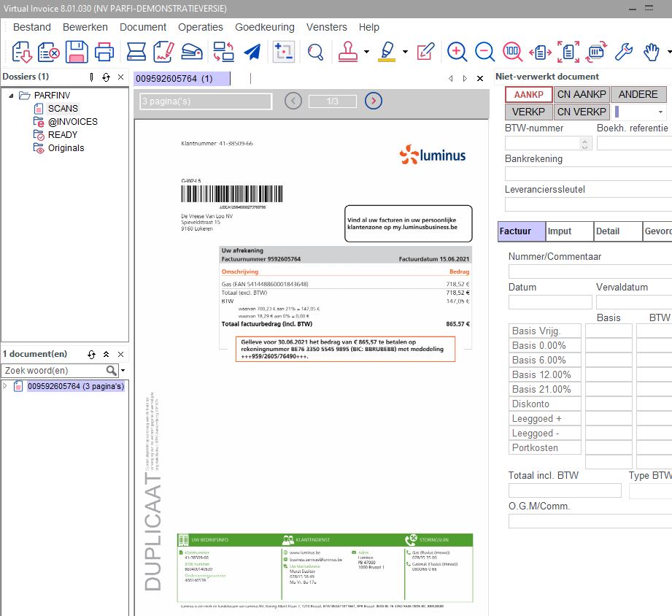
Task: Switch to the Detail tab
Action: [x=618, y=231]
